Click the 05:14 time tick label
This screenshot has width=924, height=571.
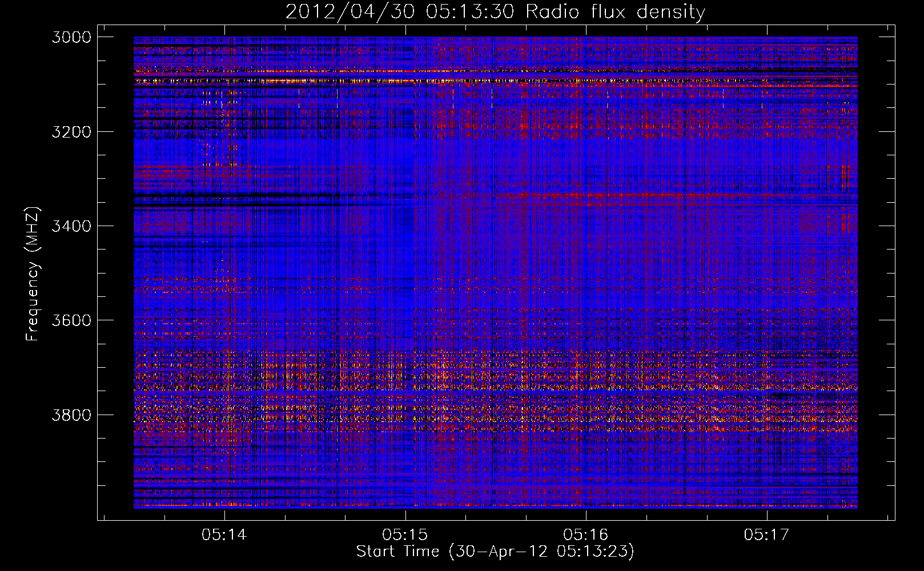click(224, 535)
